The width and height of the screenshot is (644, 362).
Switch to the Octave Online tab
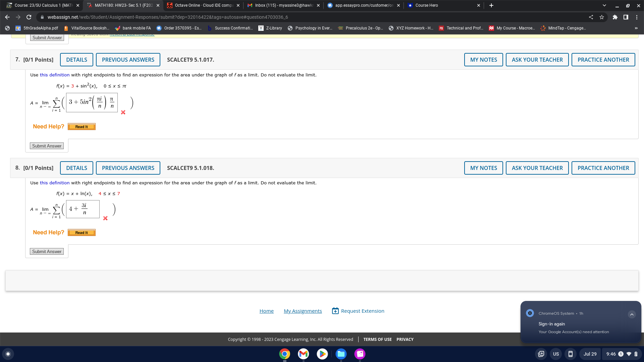coord(201,5)
